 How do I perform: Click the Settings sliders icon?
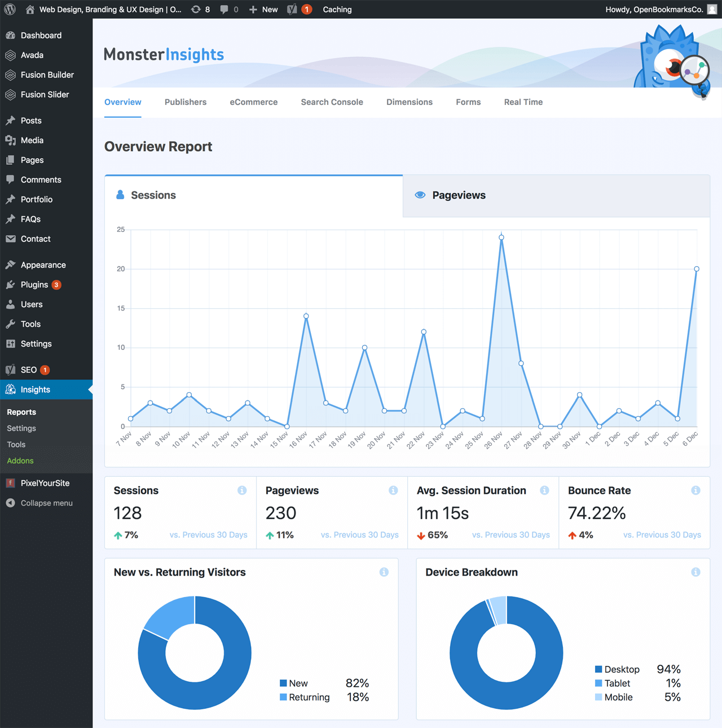(x=11, y=344)
